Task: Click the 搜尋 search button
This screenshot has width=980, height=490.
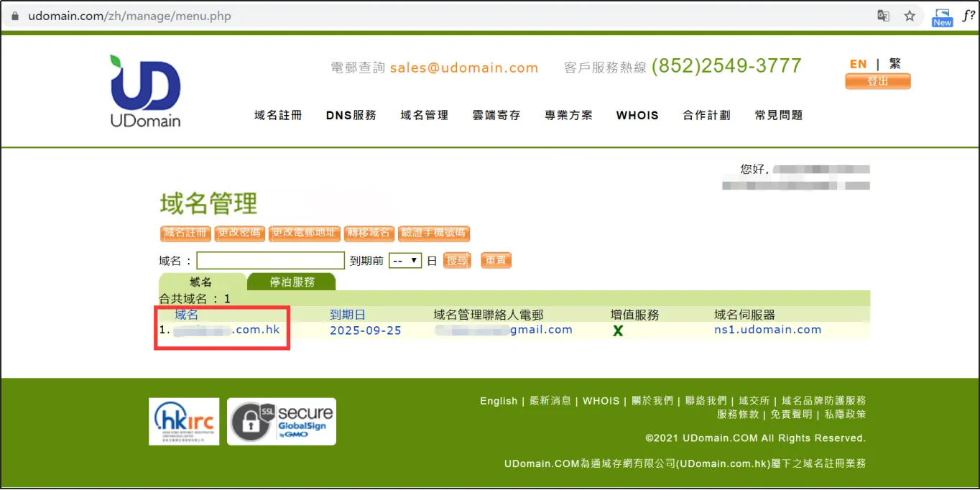Action: point(457,261)
